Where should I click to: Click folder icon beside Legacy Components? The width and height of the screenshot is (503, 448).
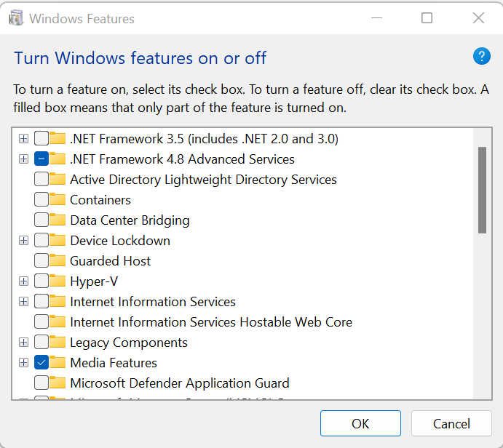[x=58, y=342]
